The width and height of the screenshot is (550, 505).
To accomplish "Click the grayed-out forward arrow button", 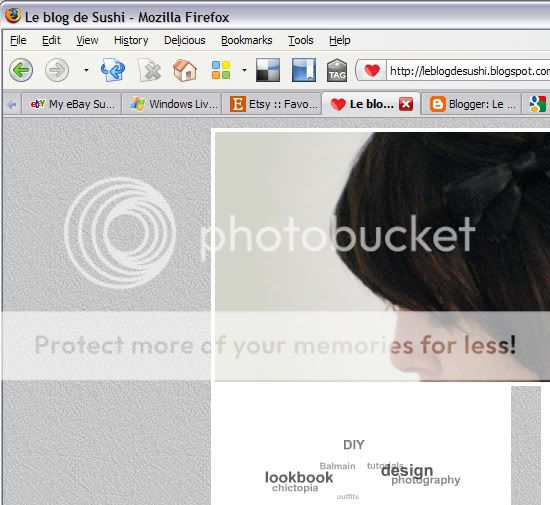I will tap(57, 70).
